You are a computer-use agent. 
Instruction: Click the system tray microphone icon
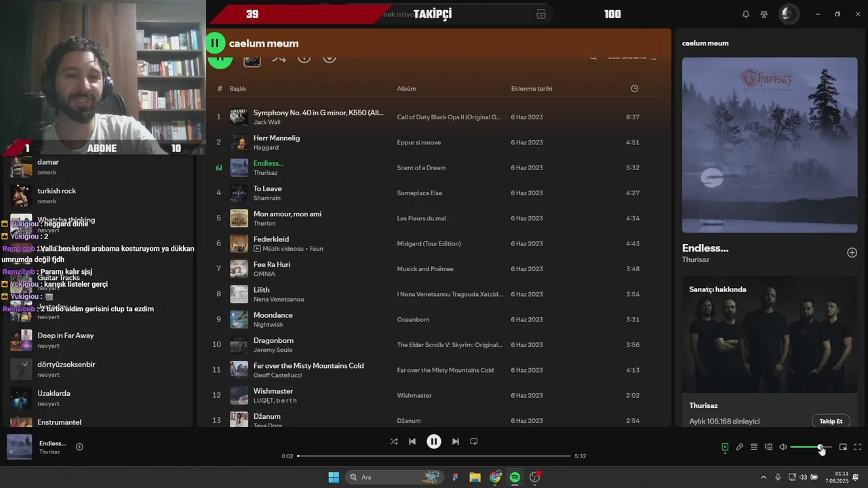(778, 478)
